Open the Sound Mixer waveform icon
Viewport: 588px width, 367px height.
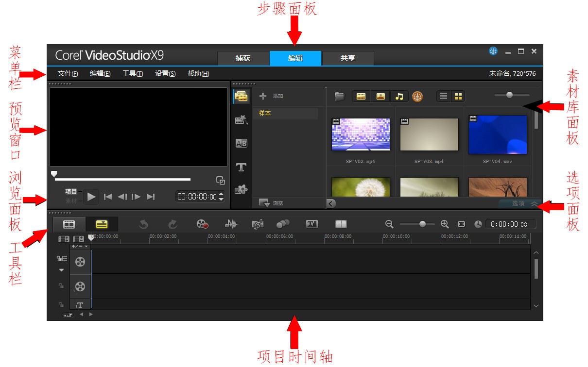pyautogui.click(x=231, y=224)
